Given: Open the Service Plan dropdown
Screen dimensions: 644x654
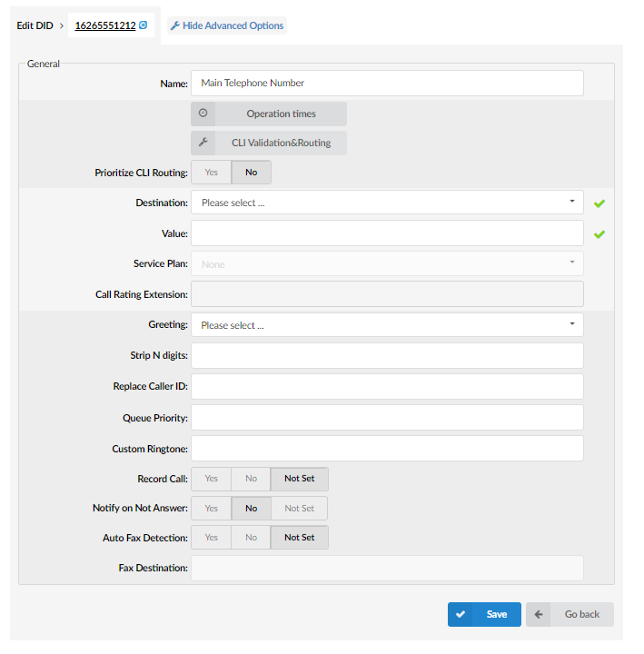Looking at the screenshot, I should pyautogui.click(x=387, y=263).
